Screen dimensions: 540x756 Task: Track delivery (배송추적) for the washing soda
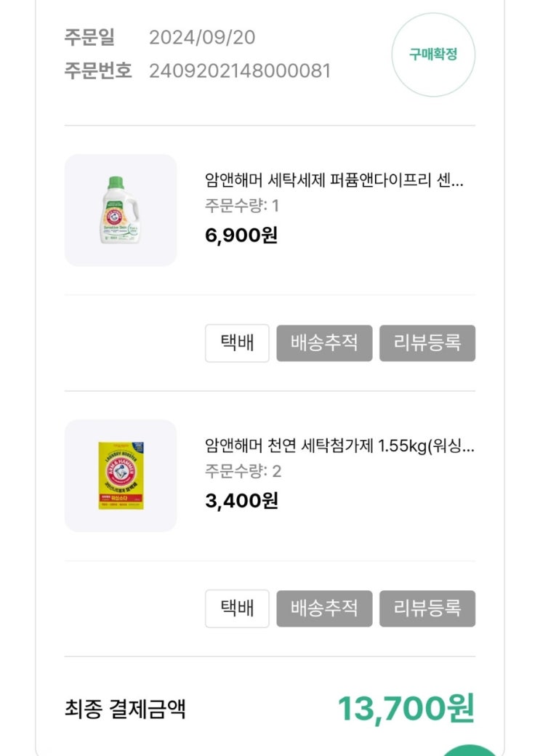(x=324, y=608)
